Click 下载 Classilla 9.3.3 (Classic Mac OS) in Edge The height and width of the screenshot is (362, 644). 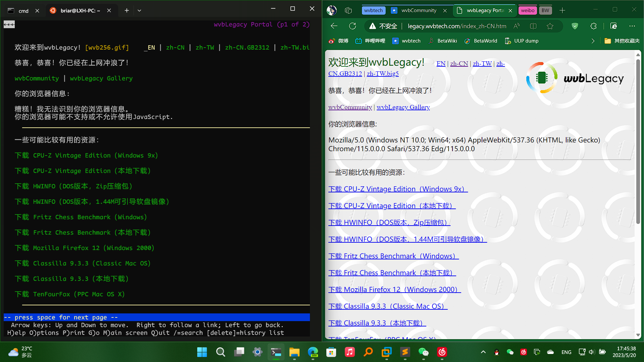[388, 306]
